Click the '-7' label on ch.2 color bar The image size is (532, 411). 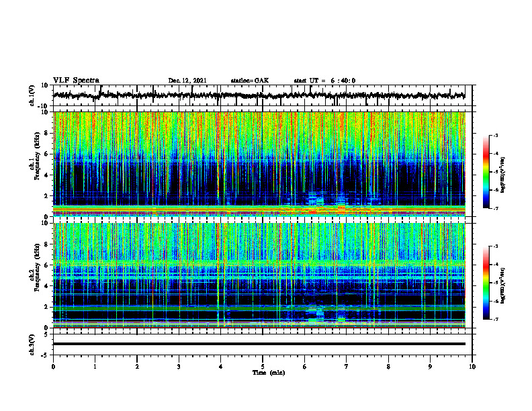496,319
